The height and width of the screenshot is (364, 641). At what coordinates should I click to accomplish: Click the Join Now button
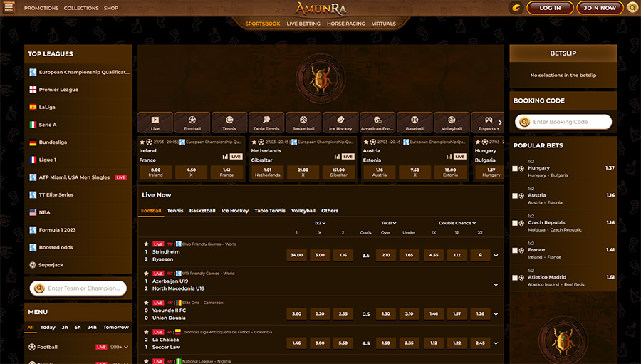[600, 8]
